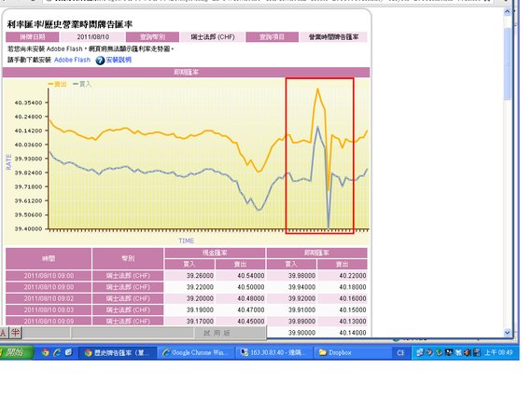Click the 40.35400 label on chart axis

coord(28,103)
